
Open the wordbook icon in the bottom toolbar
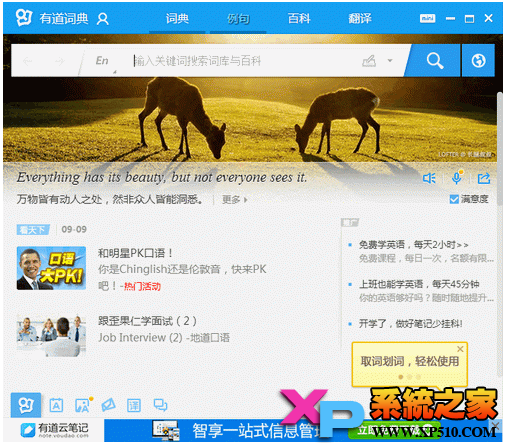pyautogui.click(x=56, y=405)
